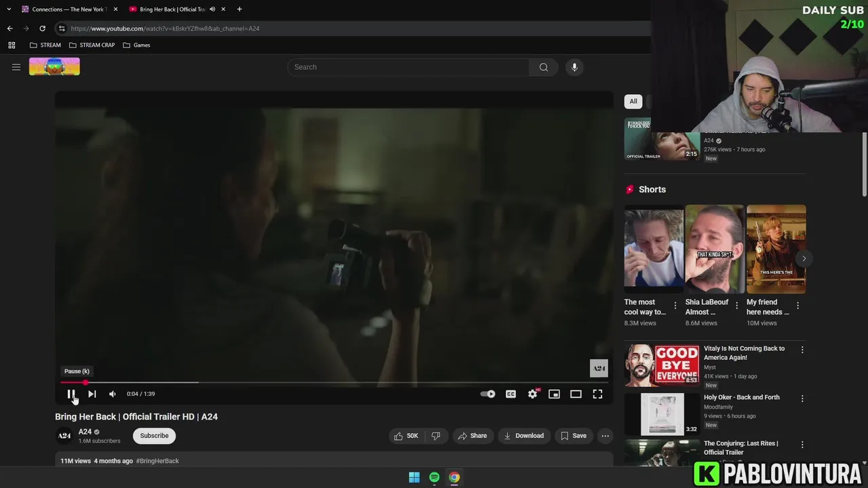The width and height of the screenshot is (868, 488).
Task: Open more actions ellipsis under the video
Action: click(605, 436)
